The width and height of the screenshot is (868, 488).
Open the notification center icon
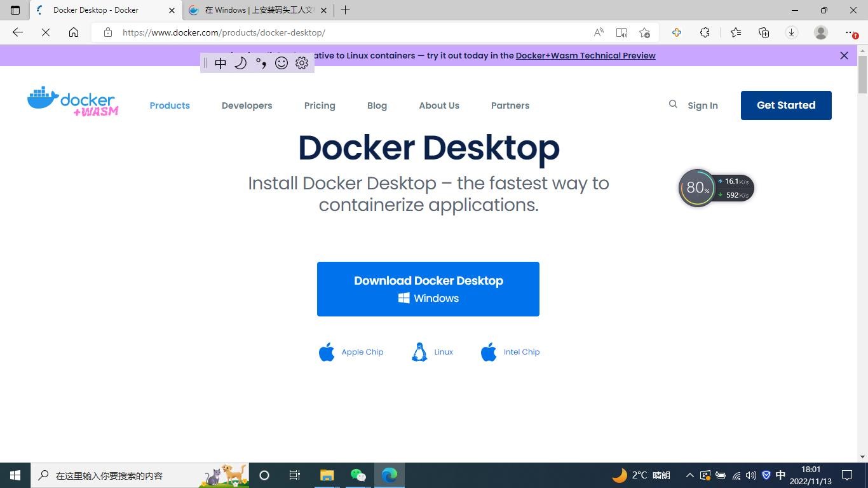[x=847, y=475]
